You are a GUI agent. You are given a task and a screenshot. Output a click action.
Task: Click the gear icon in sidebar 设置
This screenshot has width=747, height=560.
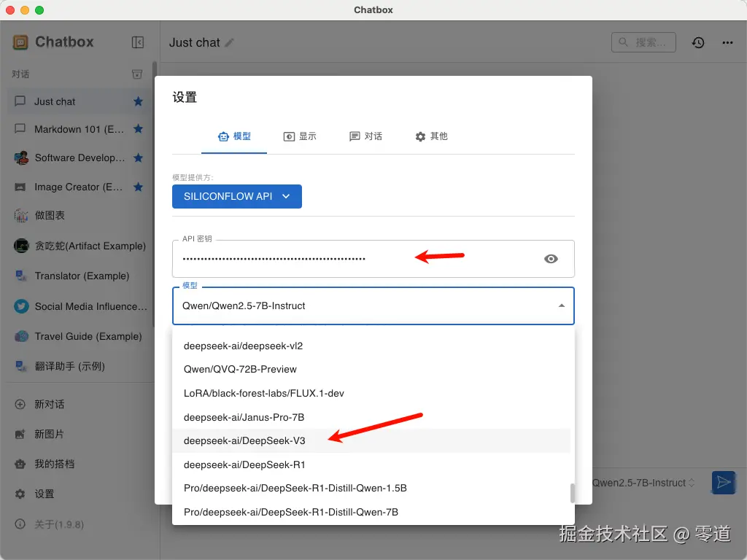click(x=20, y=494)
